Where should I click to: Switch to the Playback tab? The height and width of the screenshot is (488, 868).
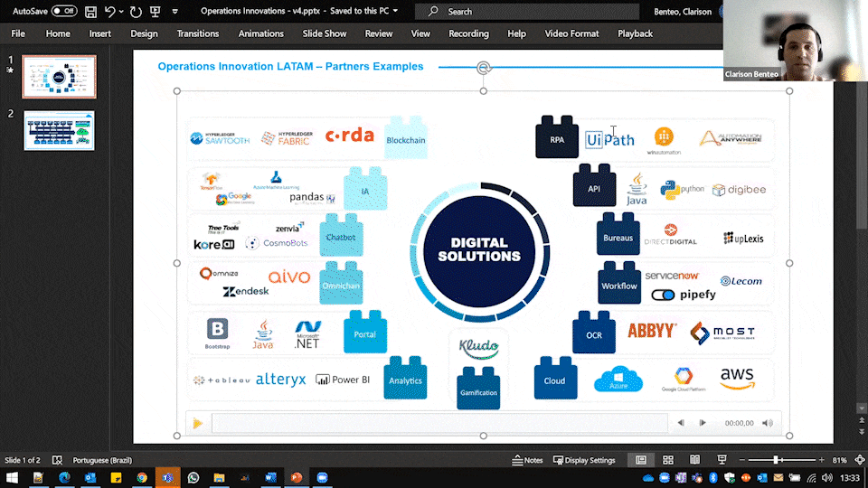pyautogui.click(x=635, y=33)
